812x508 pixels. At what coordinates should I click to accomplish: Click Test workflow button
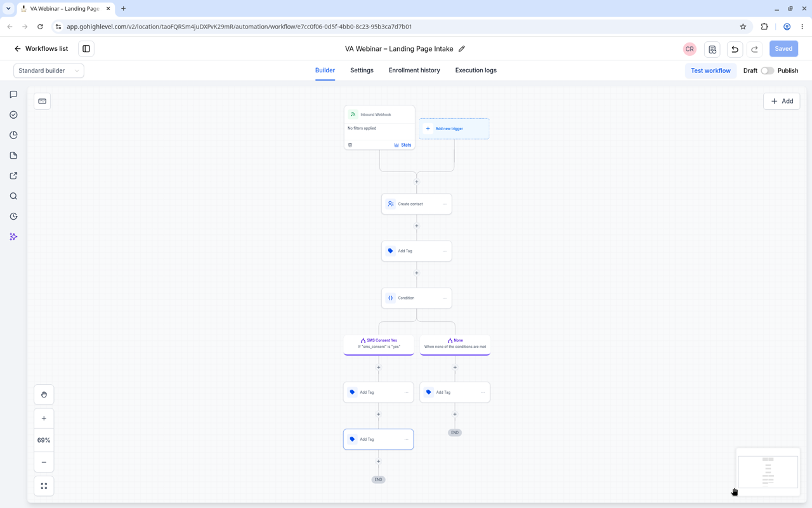pos(710,70)
